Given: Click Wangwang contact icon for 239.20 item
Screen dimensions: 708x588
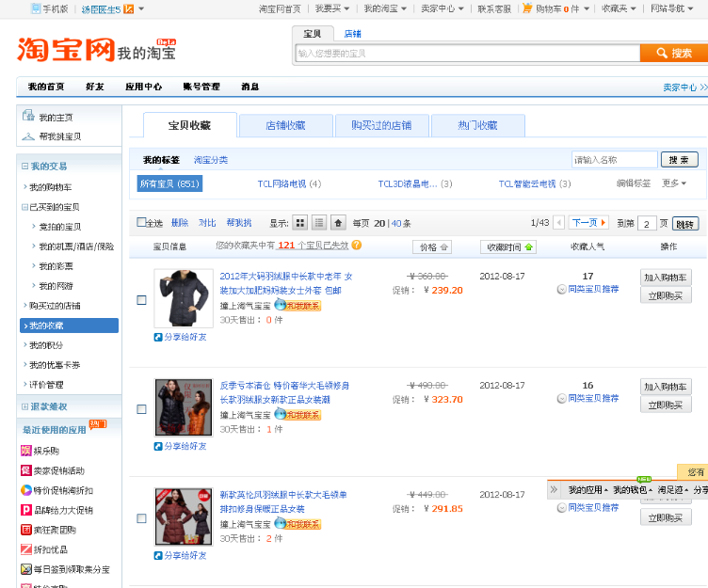Looking at the screenshot, I should 298,306.
